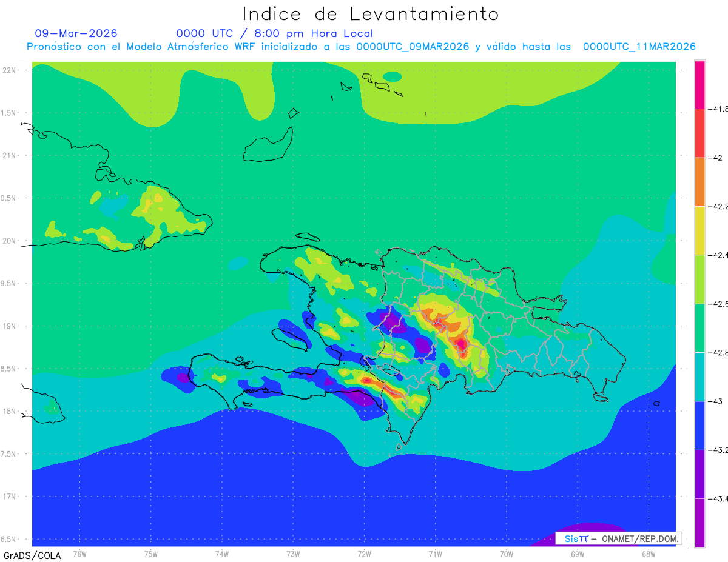Click the orange color scale segment below -42
This screenshot has width=728, height=562.
(x=699, y=182)
